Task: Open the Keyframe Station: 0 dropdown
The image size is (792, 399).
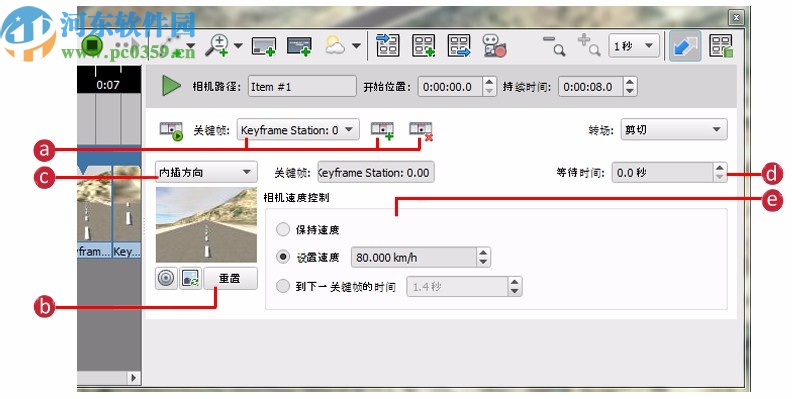Action: coord(298,130)
